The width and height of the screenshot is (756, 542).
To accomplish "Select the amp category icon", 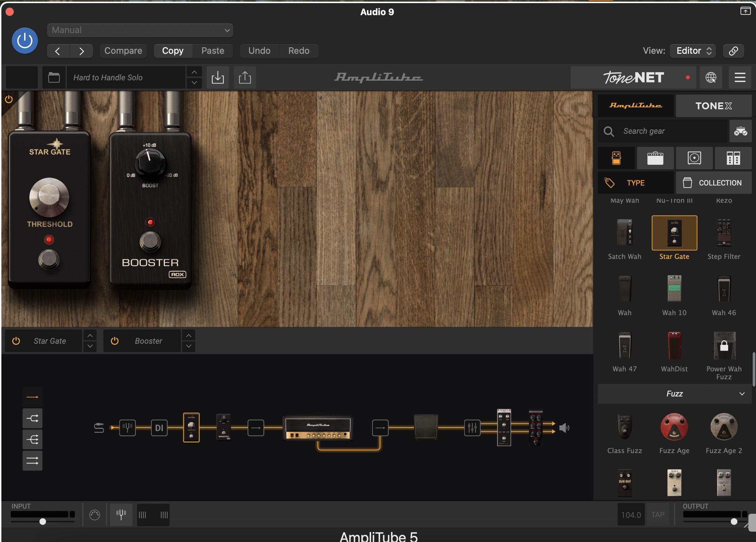I will tap(655, 158).
